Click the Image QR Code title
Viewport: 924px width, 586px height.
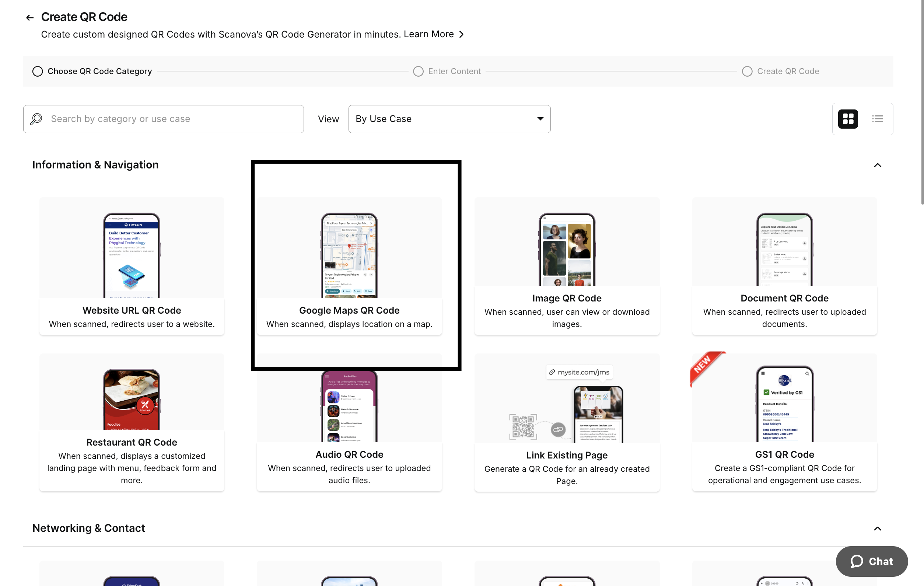(x=567, y=298)
